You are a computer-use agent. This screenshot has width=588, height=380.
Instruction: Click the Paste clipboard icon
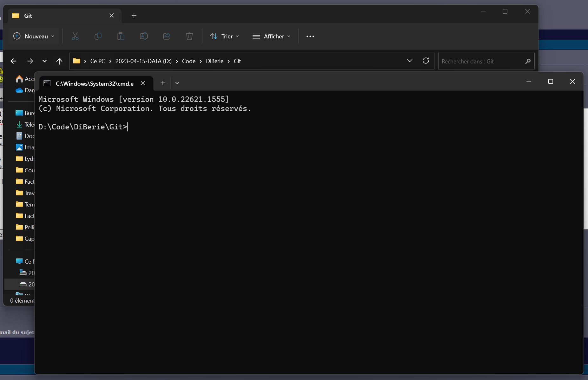[121, 36]
